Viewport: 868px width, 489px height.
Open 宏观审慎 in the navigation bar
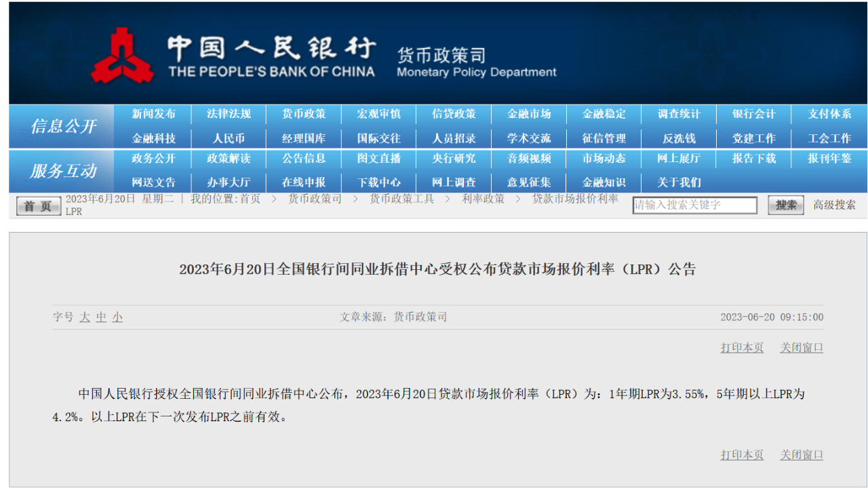379,114
